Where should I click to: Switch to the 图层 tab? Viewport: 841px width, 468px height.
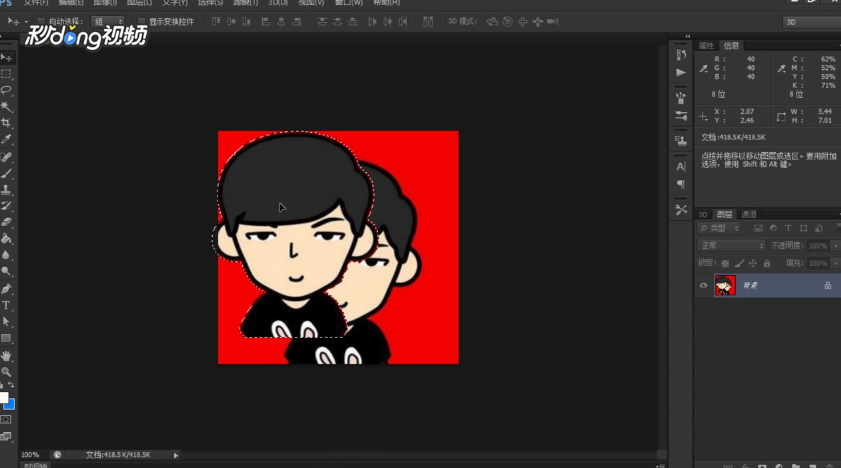(x=724, y=214)
